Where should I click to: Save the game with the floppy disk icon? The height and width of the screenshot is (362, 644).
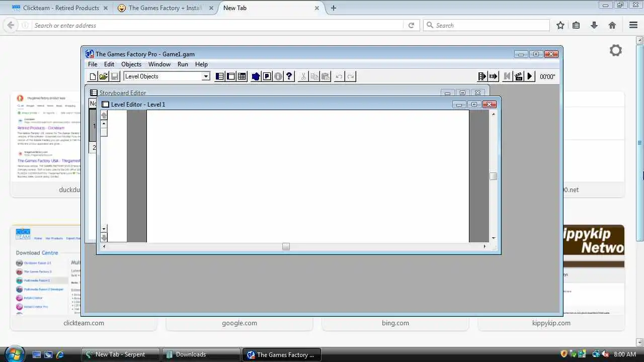tap(114, 76)
